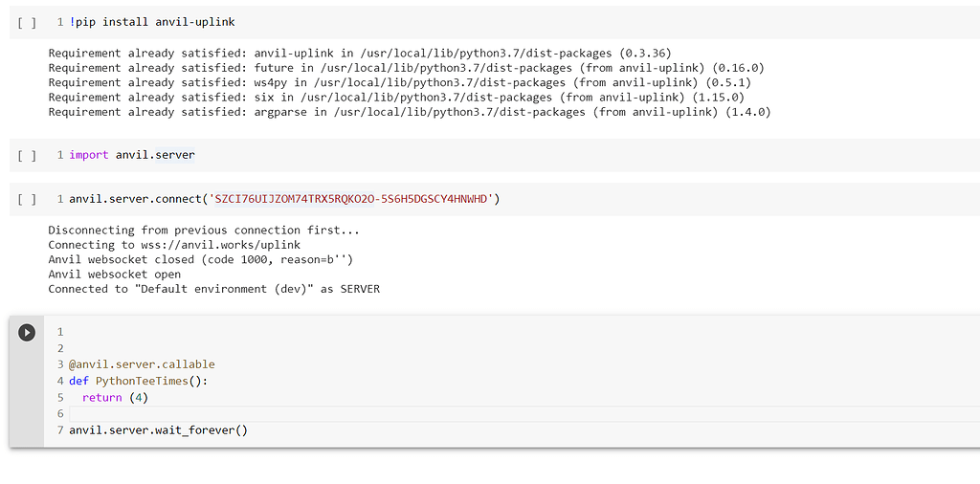Run the anvil.server.connect cell
This screenshot has height=484, width=980.
click(x=27, y=199)
